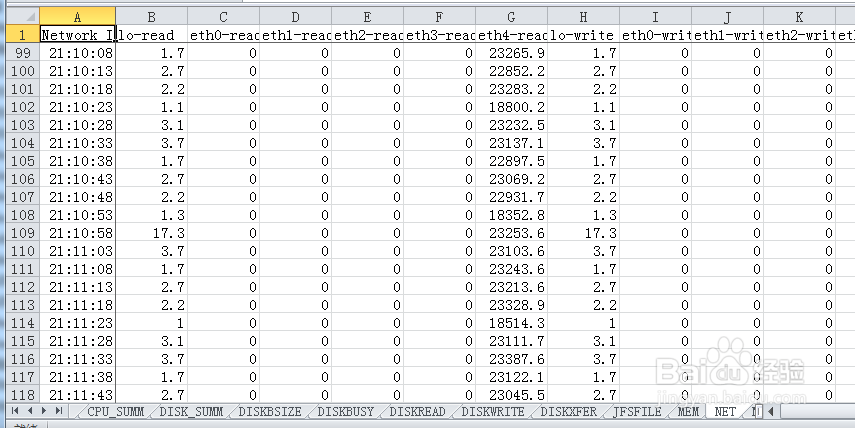This screenshot has height=428, width=855.
Task: Click the Select All corner box
Action: (22, 16)
